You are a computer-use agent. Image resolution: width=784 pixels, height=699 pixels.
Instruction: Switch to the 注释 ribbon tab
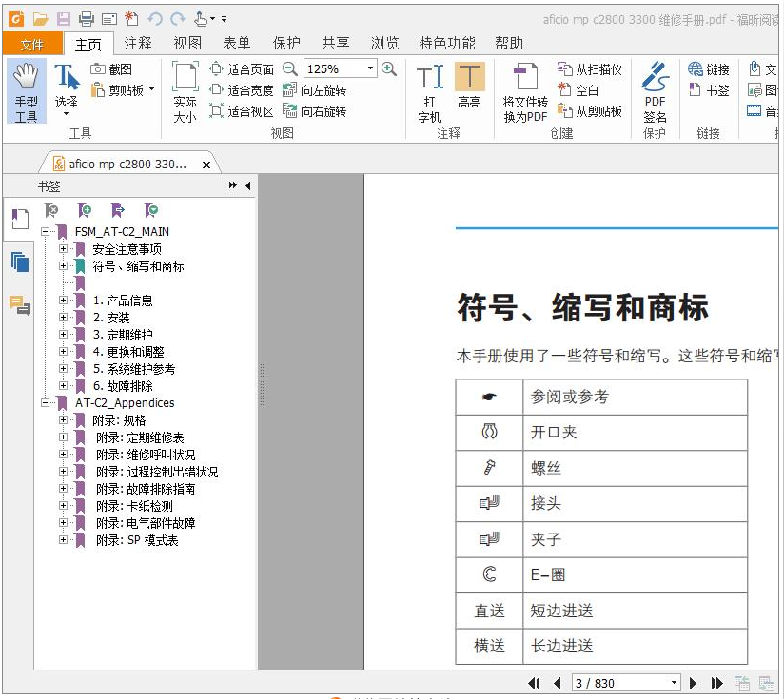[138, 44]
